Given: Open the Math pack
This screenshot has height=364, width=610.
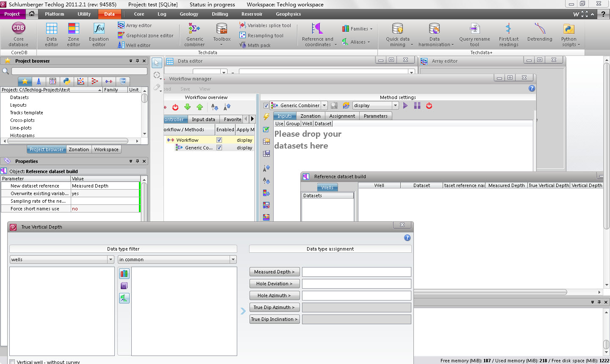Looking at the screenshot, I should click(x=255, y=45).
